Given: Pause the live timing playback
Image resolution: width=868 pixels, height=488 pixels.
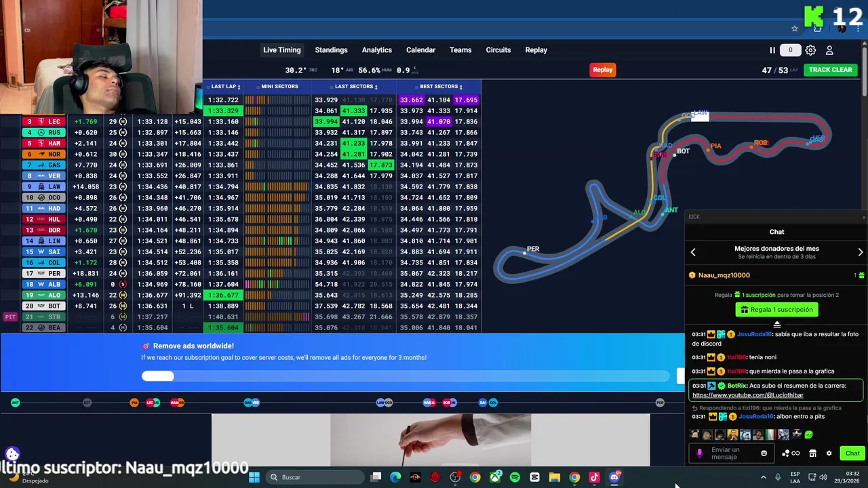Looking at the screenshot, I should pos(772,50).
